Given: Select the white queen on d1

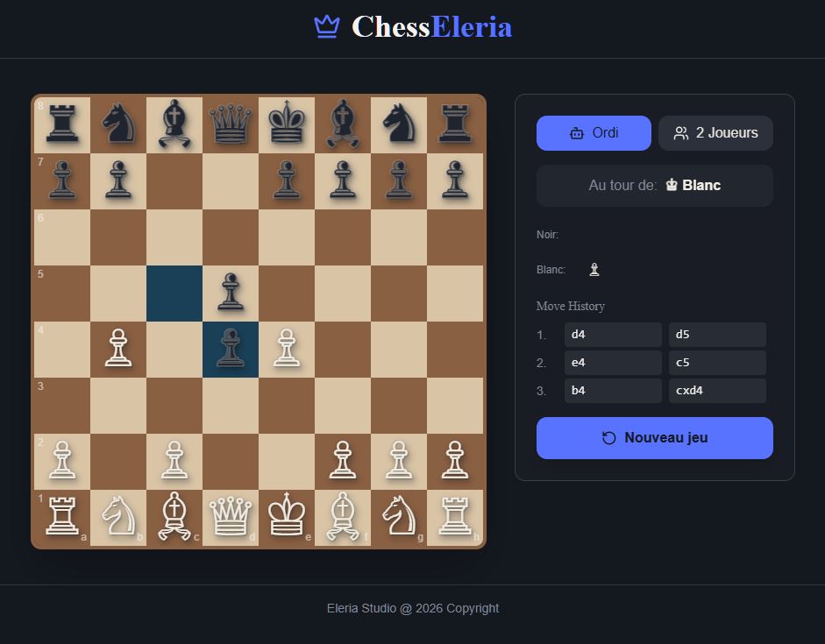Looking at the screenshot, I should click(x=231, y=517).
